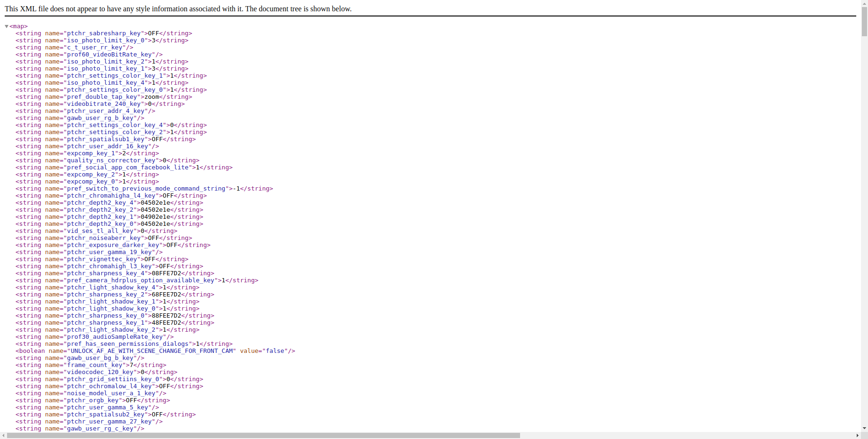868x439 pixels.
Task: Select the vid_ses_tl_all_key line
Action: coord(96,231)
